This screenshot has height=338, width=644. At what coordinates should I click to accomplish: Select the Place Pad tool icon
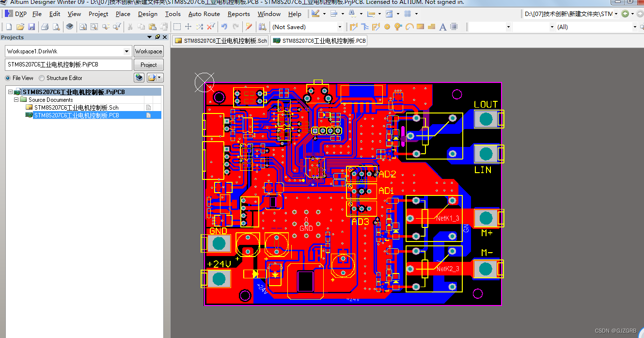pyautogui.click(x=387, y=27)
